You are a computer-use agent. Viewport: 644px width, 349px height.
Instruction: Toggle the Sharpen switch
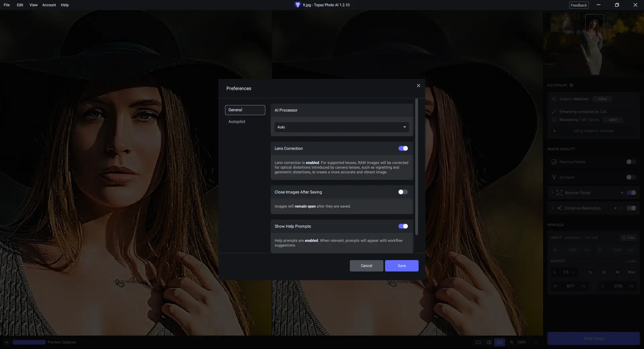[x=631, y=177]
